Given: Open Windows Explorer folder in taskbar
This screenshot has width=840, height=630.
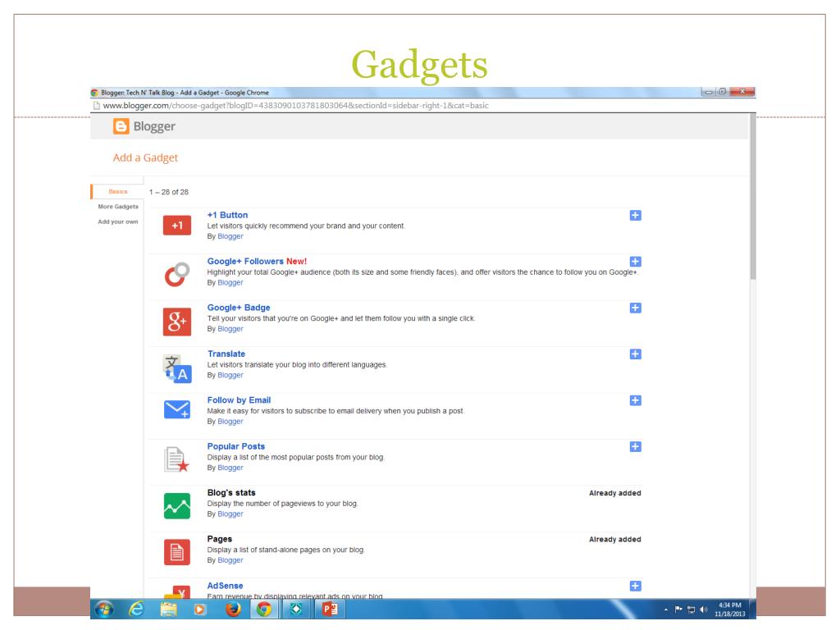Looking at the screenshot, I should (x=169, y=609).
